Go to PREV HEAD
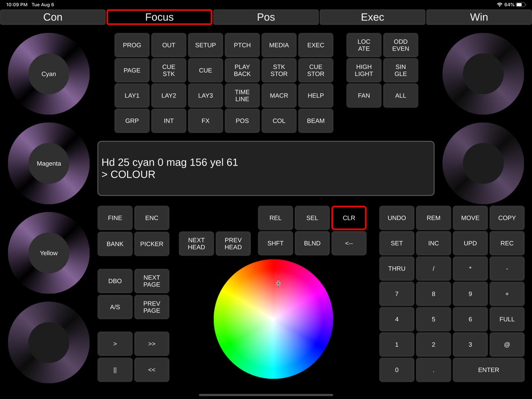 [233, 244]
